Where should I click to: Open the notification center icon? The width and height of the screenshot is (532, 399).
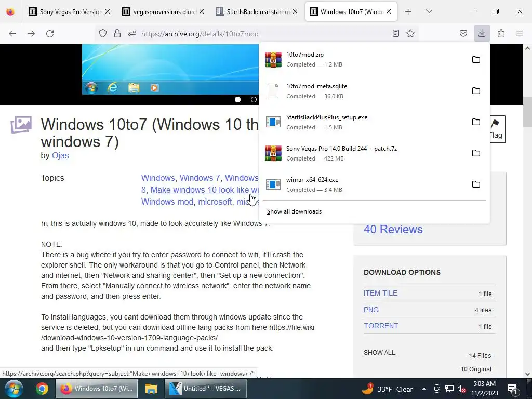512,389
